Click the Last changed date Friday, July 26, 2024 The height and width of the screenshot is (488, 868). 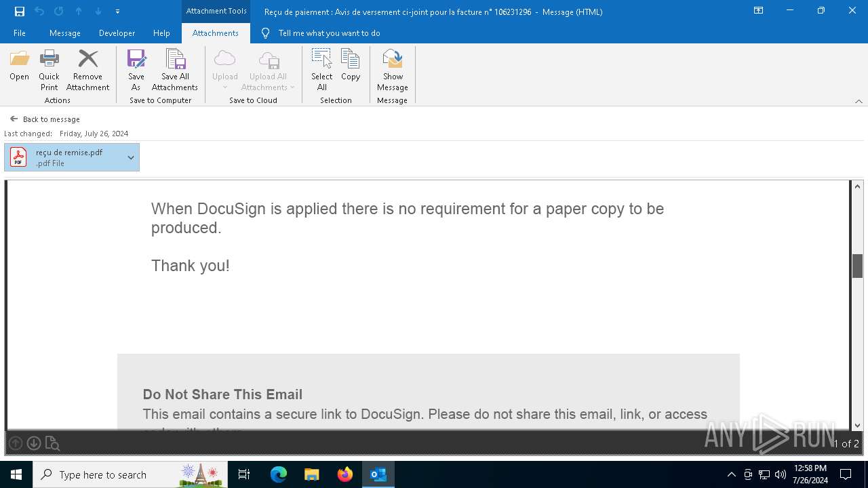point(94,134)
